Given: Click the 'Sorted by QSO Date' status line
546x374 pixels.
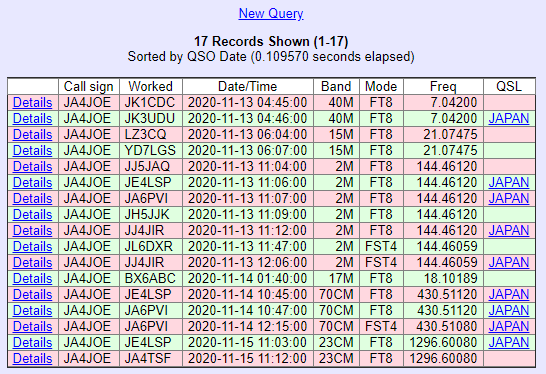Looking at the screenshot, I should [271, 56].
